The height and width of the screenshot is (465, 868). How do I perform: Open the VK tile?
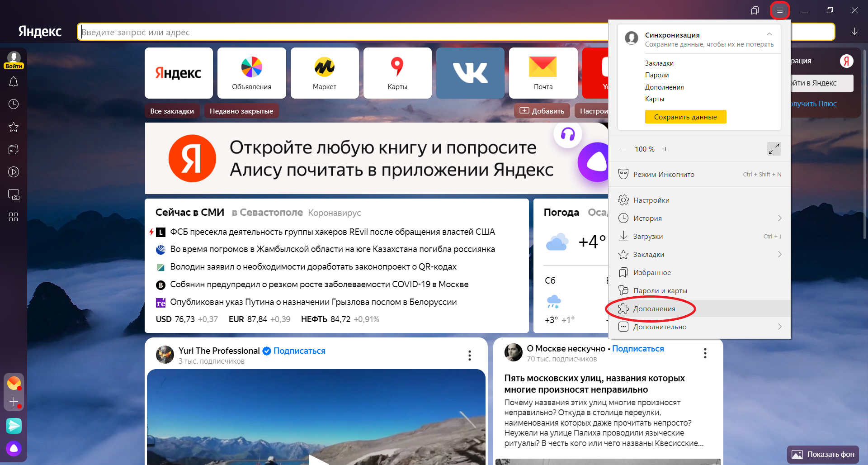[x=470, y=73]
